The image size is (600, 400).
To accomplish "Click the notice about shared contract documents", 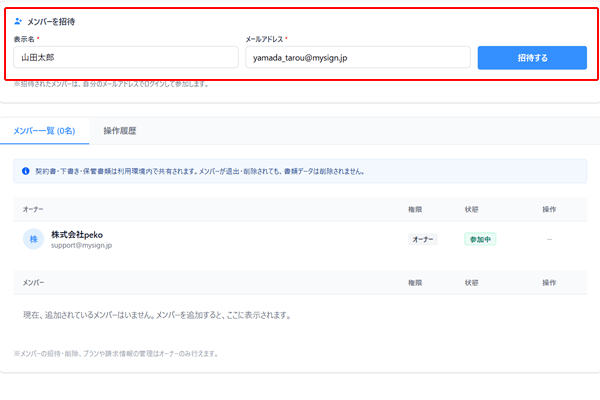I will [x=200, y=171].
